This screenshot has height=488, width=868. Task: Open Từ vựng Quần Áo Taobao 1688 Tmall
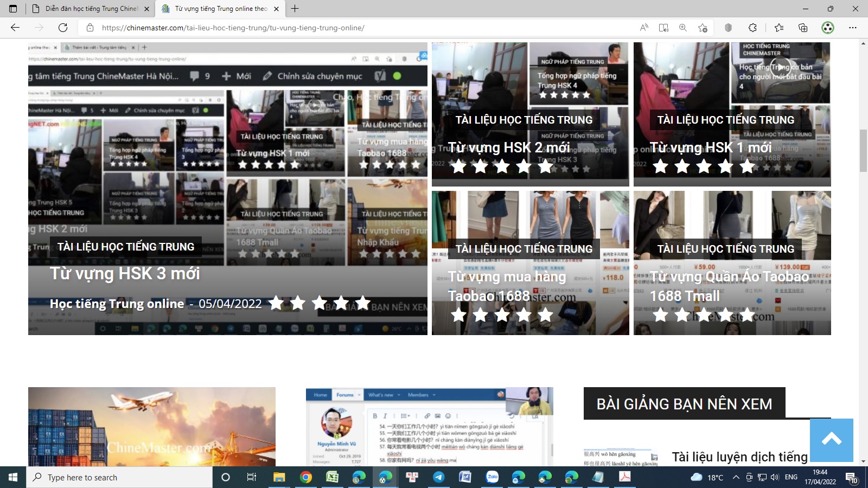pyautogui.click(x=729, y=286)
